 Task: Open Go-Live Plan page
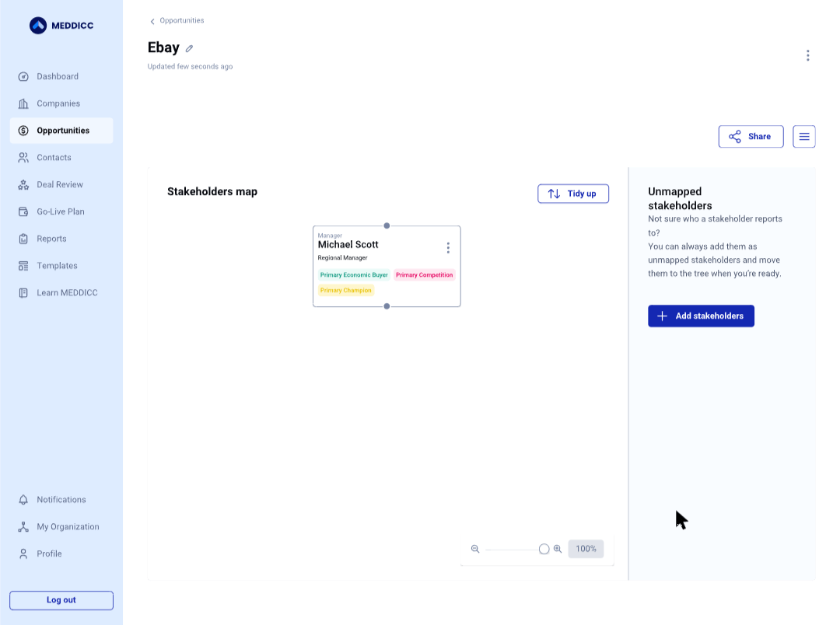[x=61, y=211]
